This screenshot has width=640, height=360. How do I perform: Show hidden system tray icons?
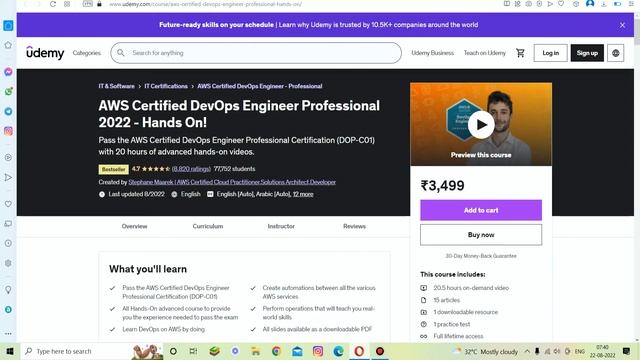point(527,351)
